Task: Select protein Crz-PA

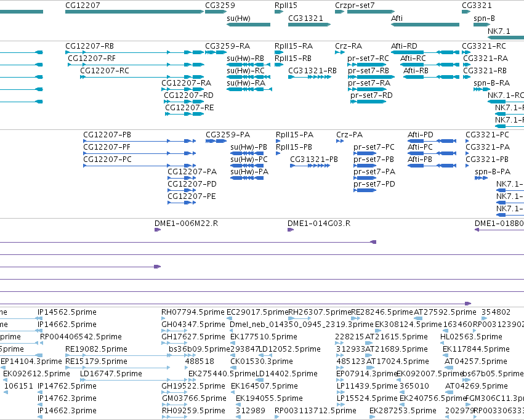Action: (340, 141)
